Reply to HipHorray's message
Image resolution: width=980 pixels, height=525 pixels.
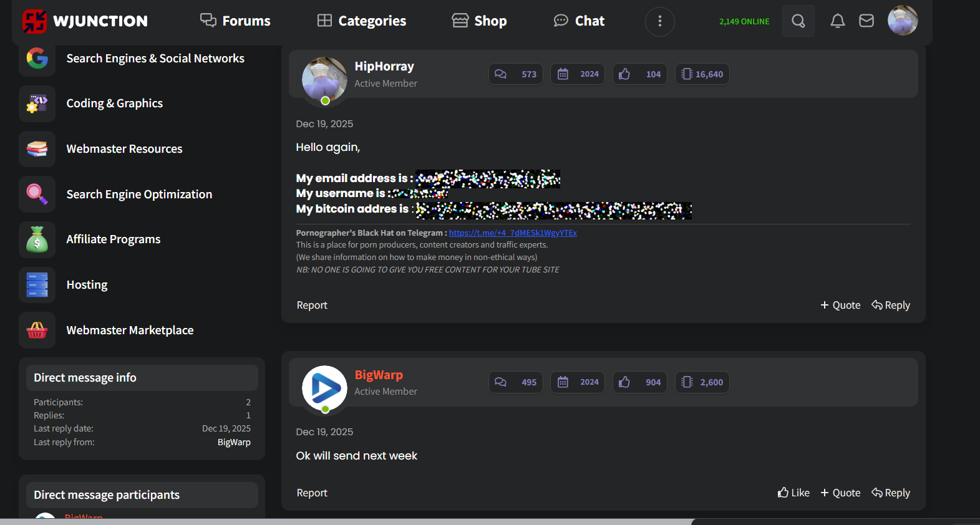tap(891, 305)
